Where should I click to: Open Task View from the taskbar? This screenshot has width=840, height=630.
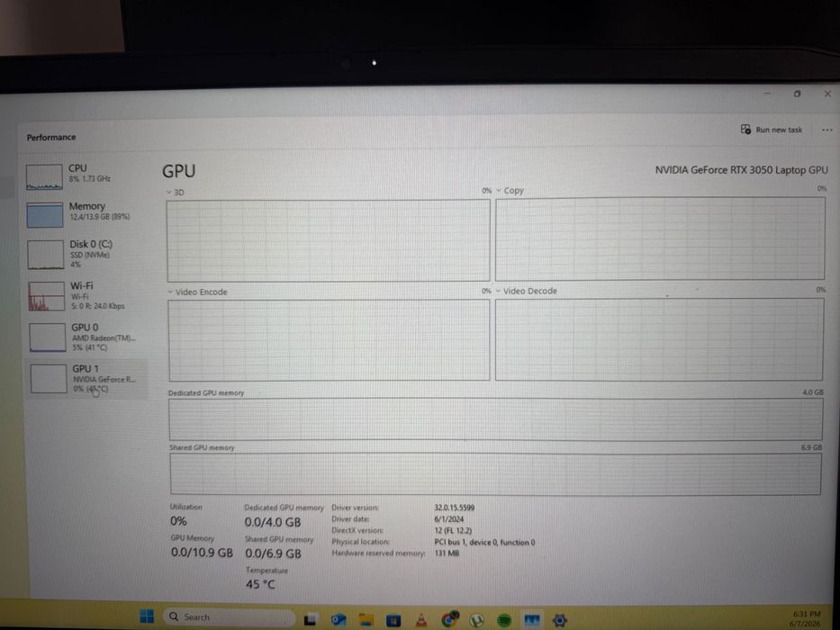tap(311, 620)
